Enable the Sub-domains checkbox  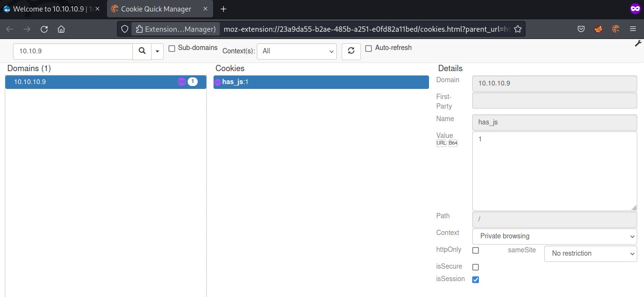[x=172, y=49]
